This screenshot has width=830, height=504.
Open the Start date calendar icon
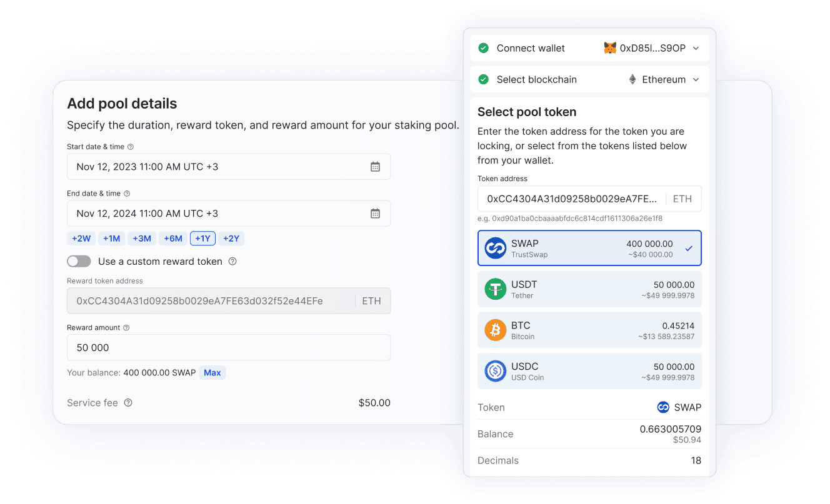tap(375, 167)
